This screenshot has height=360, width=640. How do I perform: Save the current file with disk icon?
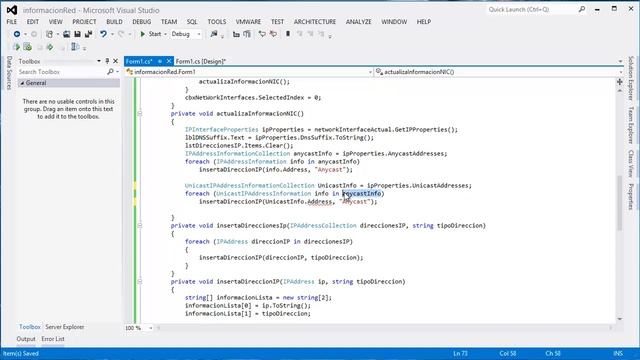[77, 34]
